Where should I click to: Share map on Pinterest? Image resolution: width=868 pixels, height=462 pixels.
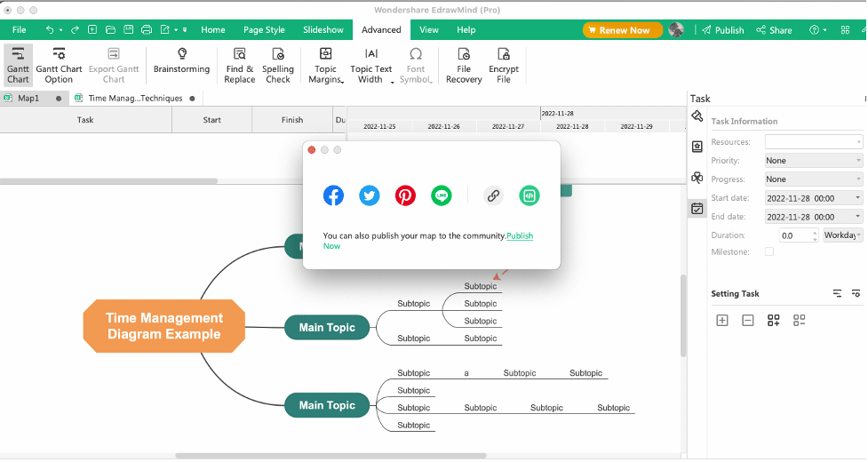tap(405, 195)
